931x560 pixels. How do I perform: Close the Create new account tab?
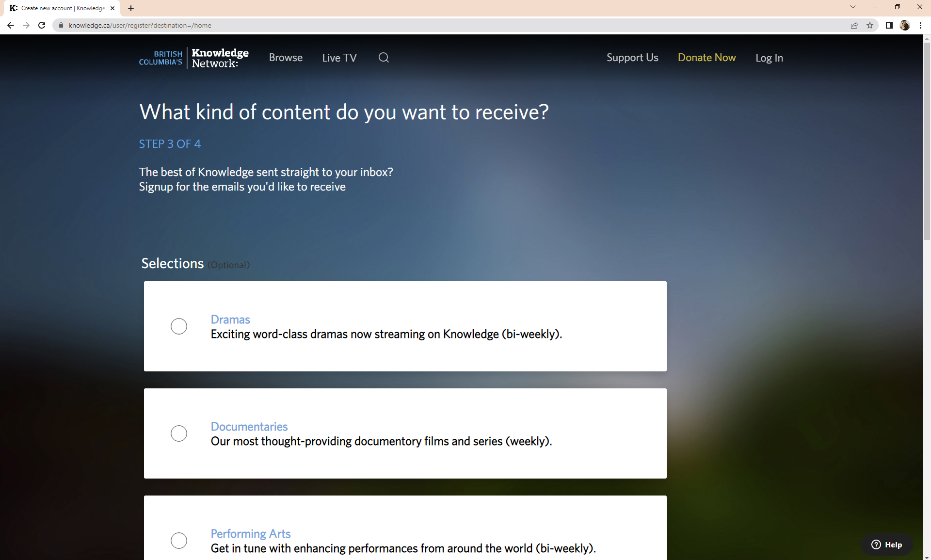(x=112, y=8)
